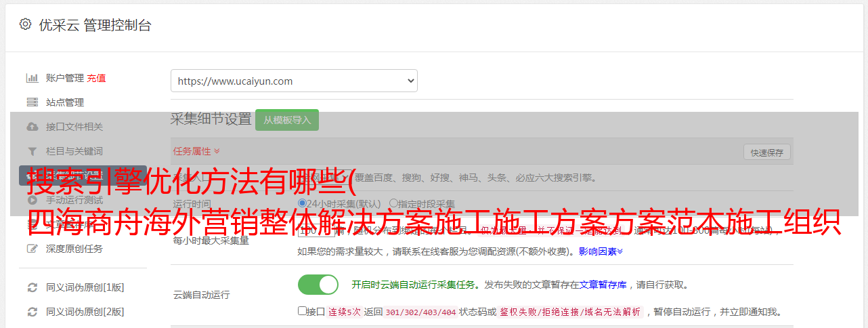Screen dimensions: 868x328
Task: Click the 云端自动运行 row label
Action: 201,295
